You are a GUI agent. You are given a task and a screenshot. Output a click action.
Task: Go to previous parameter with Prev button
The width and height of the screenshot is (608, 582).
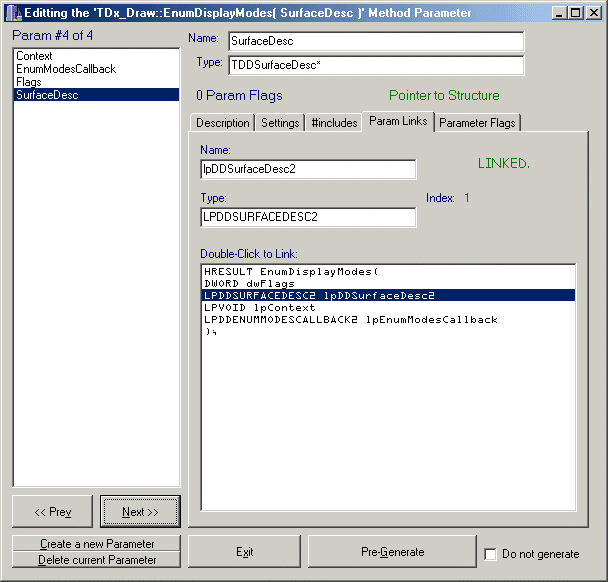point(52,512)
